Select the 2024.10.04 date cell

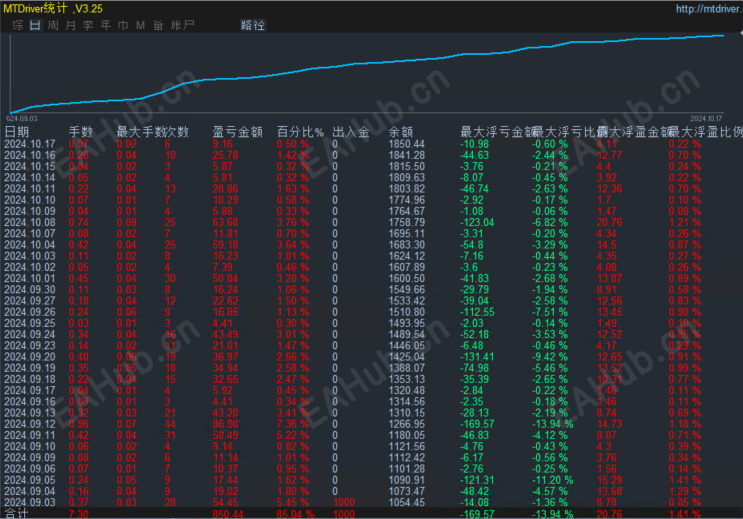point(30,245)
